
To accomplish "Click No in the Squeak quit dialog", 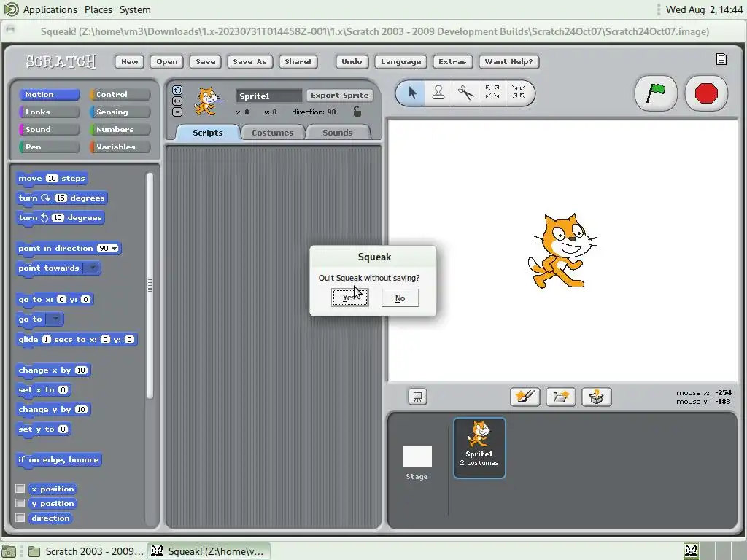I will 400,298.
